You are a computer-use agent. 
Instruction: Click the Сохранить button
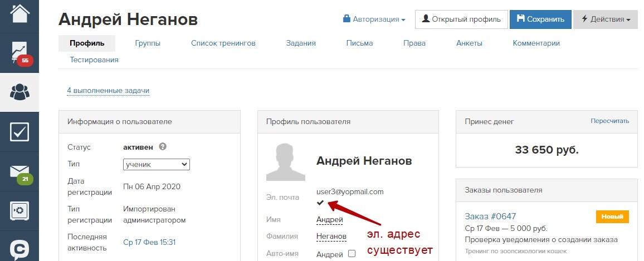click(x=540, y=19)
